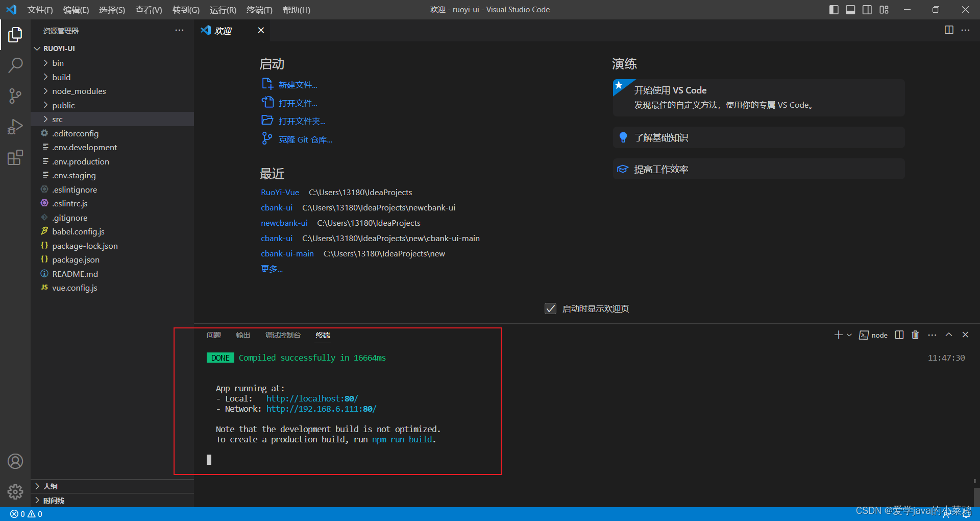Viewport: 980px width, 521px height.
Task: Switch to the 调试控制台 panel tab
Action: (283, 335)
